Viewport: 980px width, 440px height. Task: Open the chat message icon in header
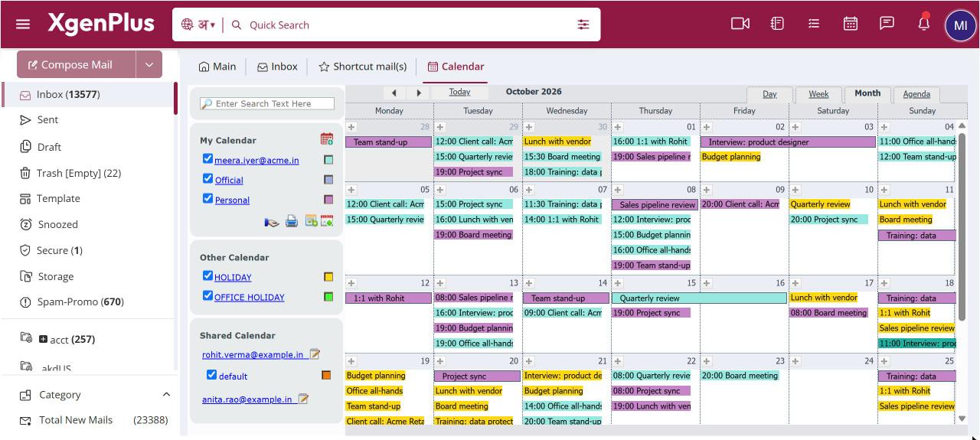point(887,23)
